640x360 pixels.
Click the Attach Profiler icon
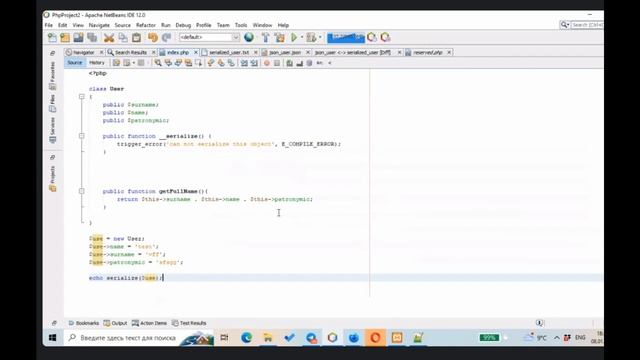point(385,38)
